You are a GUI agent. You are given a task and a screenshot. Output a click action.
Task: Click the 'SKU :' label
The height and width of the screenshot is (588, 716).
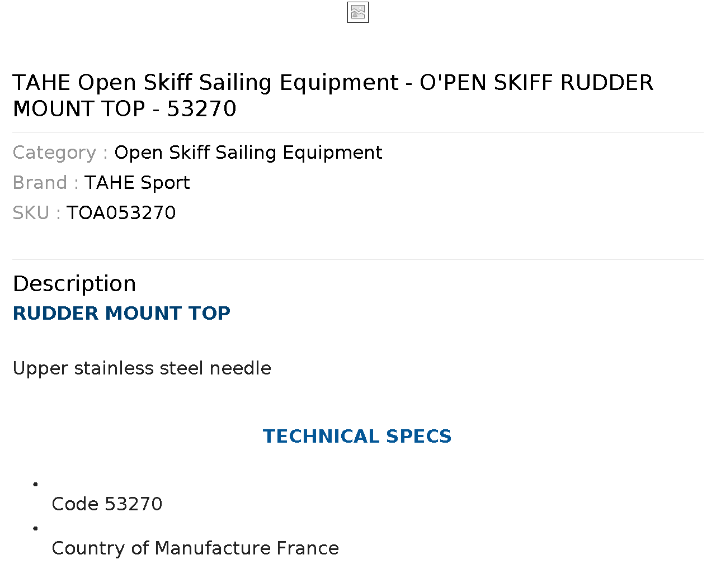[36, 213]
